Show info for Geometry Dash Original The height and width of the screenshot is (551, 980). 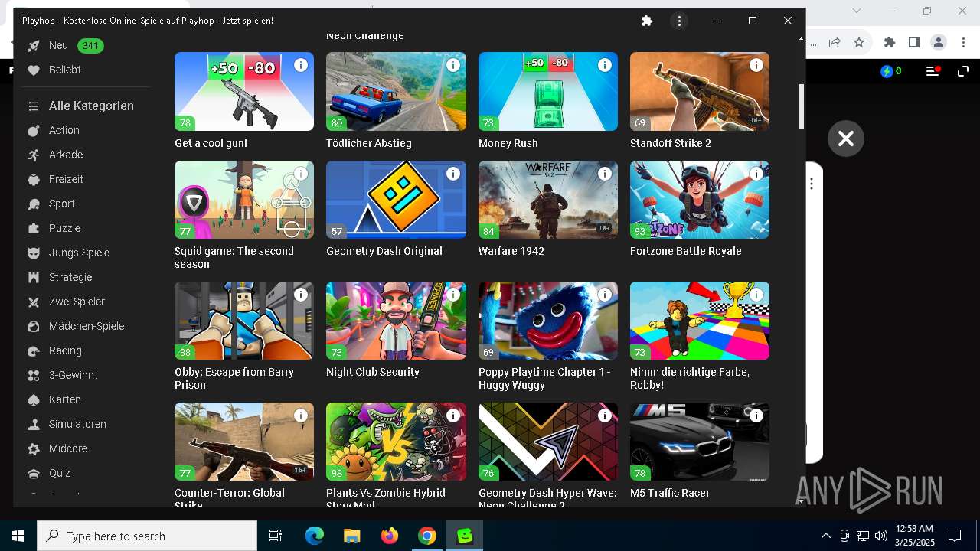tap(453, 174)
